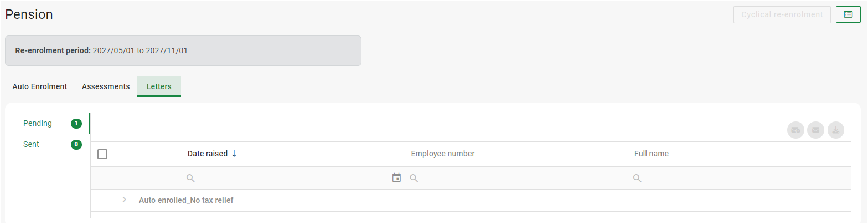Viewport: 868px width, 224px height.
Task: Sort by the Date raised arrow
Action: coord(234,154)
